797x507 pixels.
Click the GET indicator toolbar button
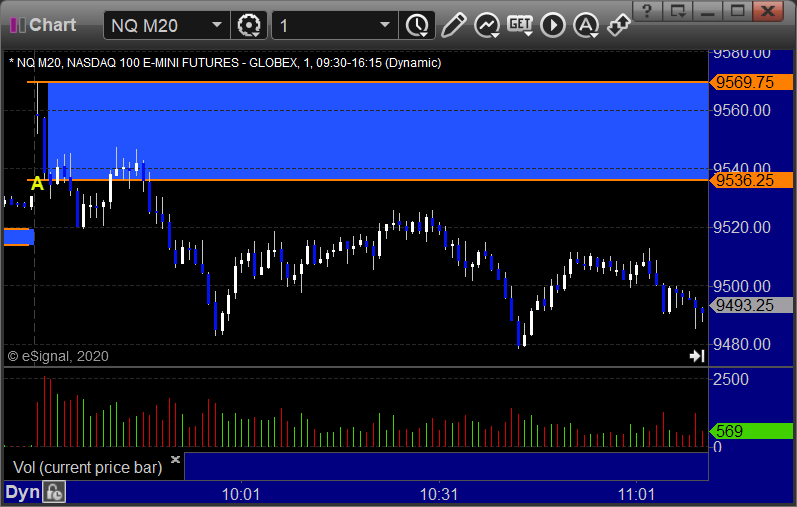coord(520,25)
